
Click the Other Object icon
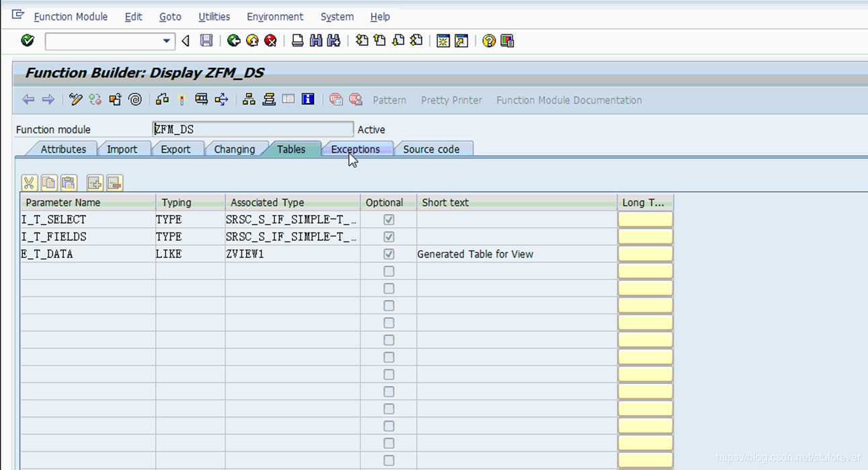click(115, 100)
